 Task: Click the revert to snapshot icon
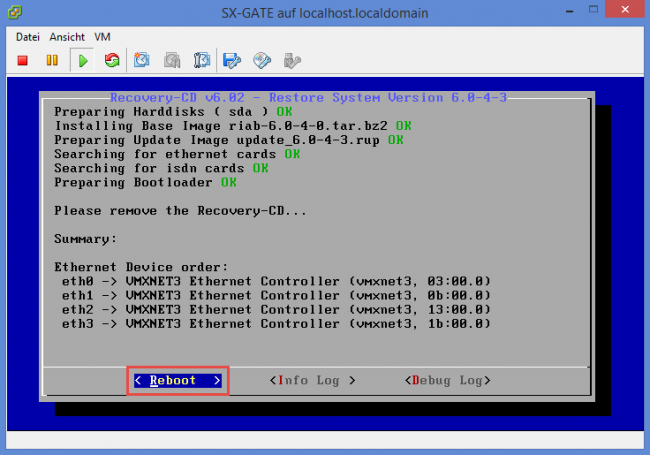pyautogui.click(x=172, y=61)
